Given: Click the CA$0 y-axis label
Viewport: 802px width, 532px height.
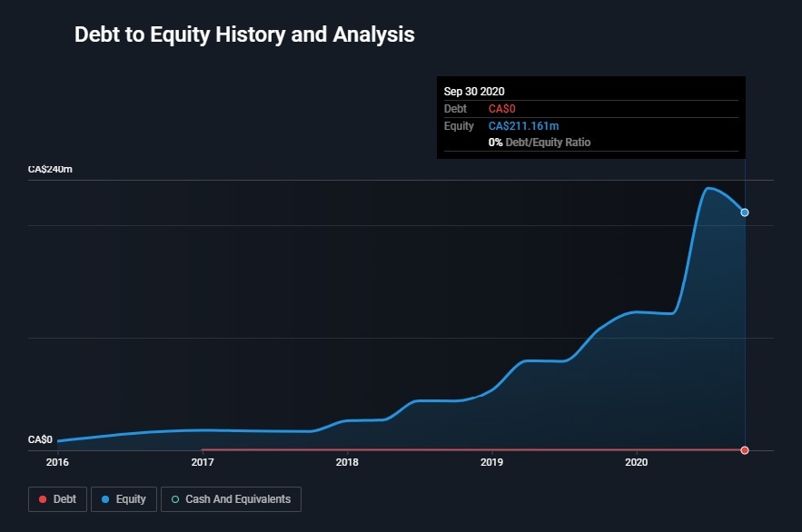Looking at the screenshot, I should [40, 439].
